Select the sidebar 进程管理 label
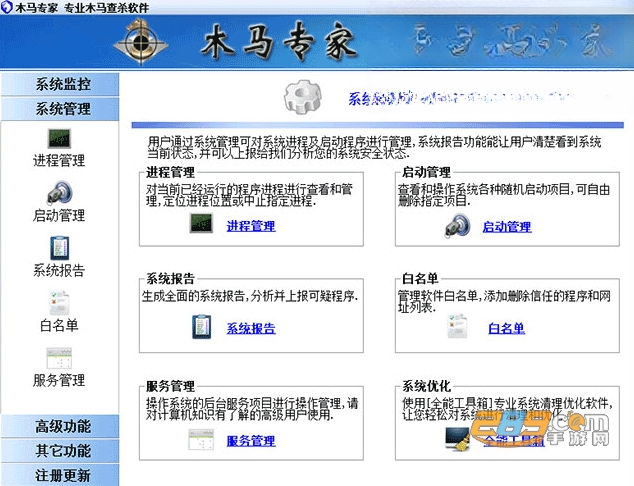This screenshot has height=486, width=634. (59, 161)
